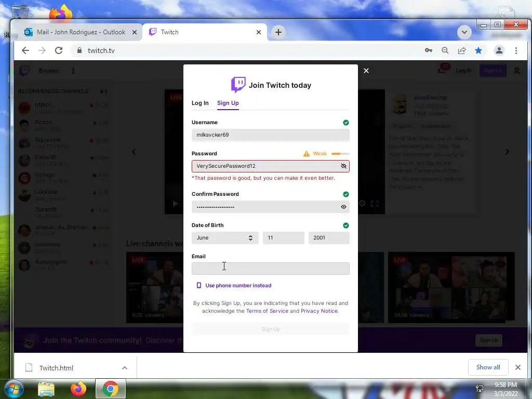The width and height of the screenshot is (532, 399).
Task: Select the Sign Up tab
Action: tap(228, 103)
